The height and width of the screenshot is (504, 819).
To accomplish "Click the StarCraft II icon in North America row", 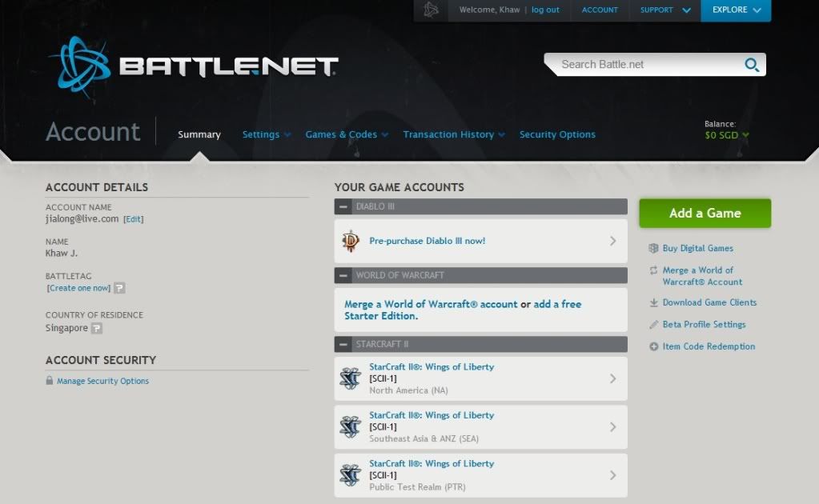I will tap(351, 378).
